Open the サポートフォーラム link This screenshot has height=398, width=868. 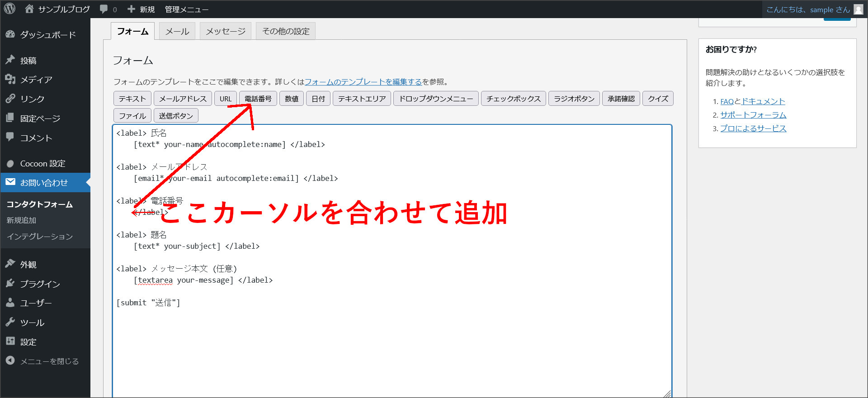(753, 115)
